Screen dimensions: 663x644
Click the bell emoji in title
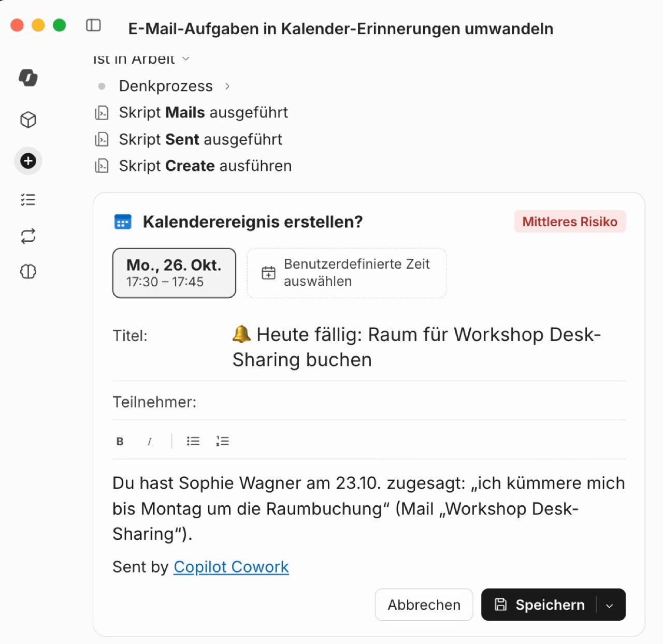pos(241,334)
